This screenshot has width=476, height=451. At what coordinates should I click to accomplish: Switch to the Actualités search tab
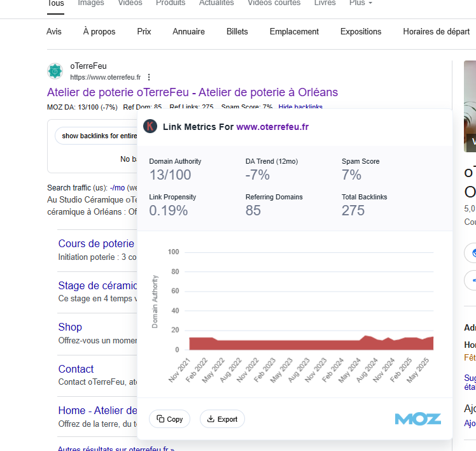pyautogui.click(x=216, y=3)
